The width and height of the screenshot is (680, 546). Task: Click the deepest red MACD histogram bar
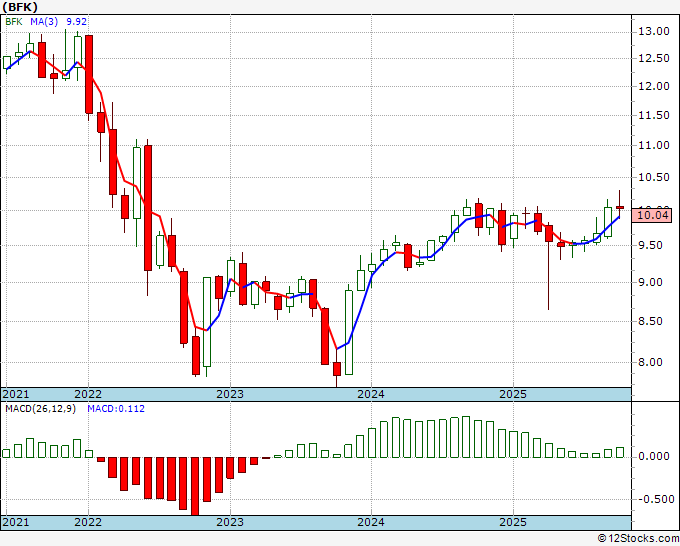click(195, 486)
